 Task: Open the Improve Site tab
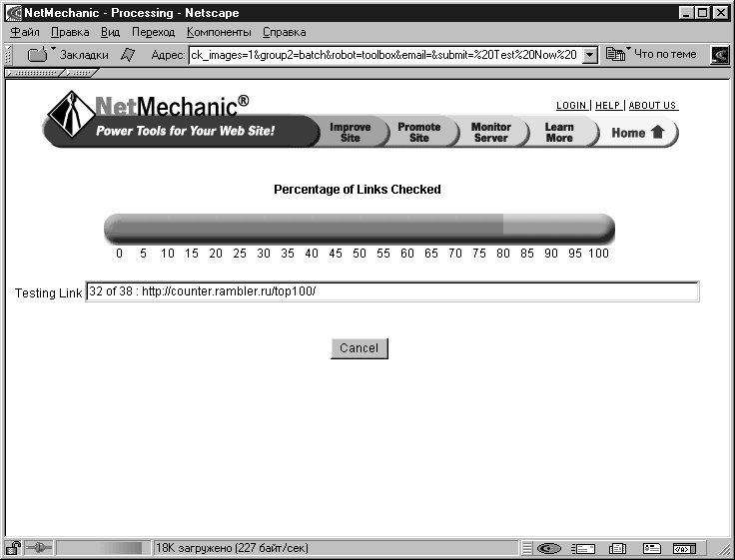351,132
